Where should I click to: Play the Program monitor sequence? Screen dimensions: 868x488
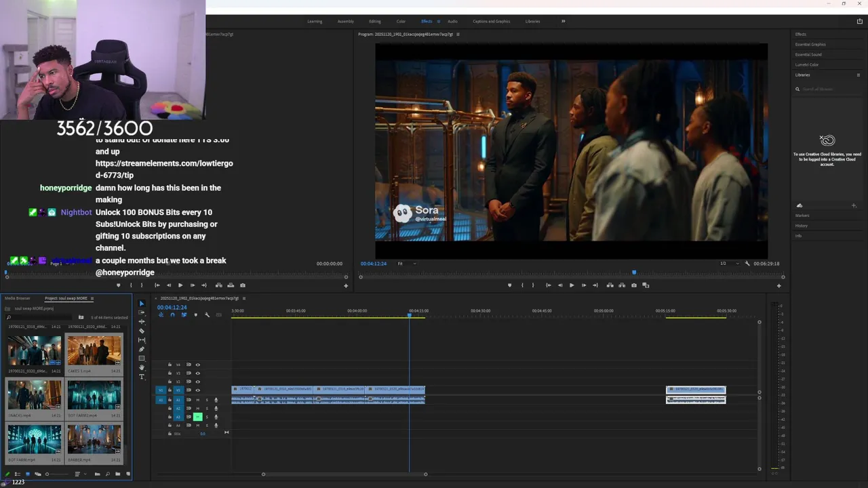click(572, 285)
